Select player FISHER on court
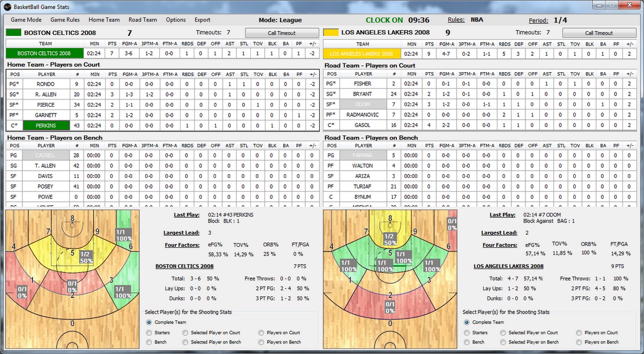The image size is (644, 354). [363, 84]
